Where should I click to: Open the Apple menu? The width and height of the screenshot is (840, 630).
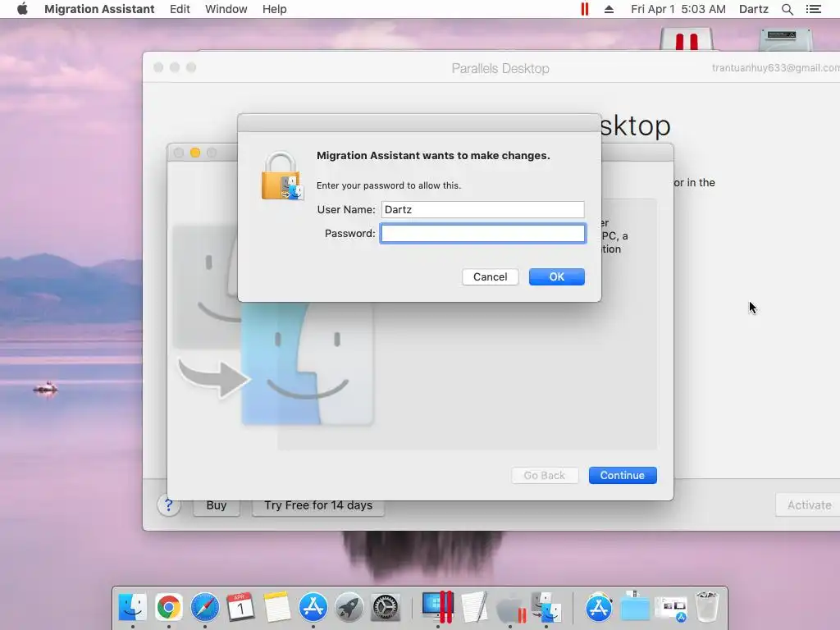pyautogui.click(x=22, y=9)
